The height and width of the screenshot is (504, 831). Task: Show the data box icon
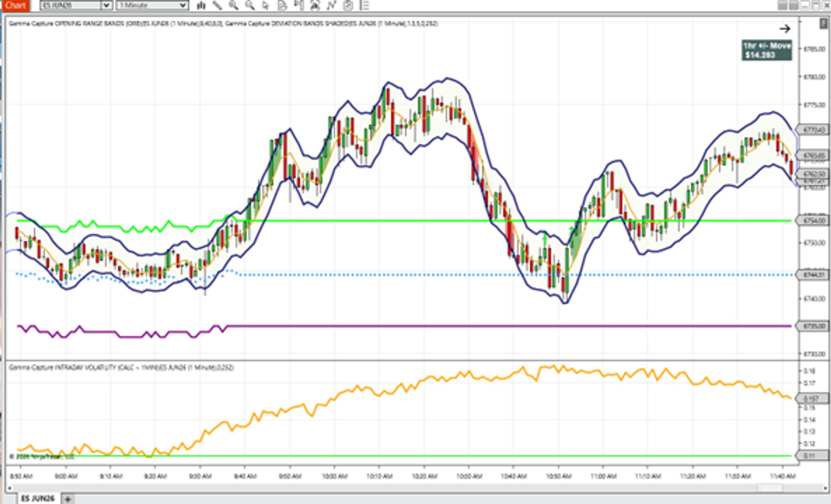[282, 5]
